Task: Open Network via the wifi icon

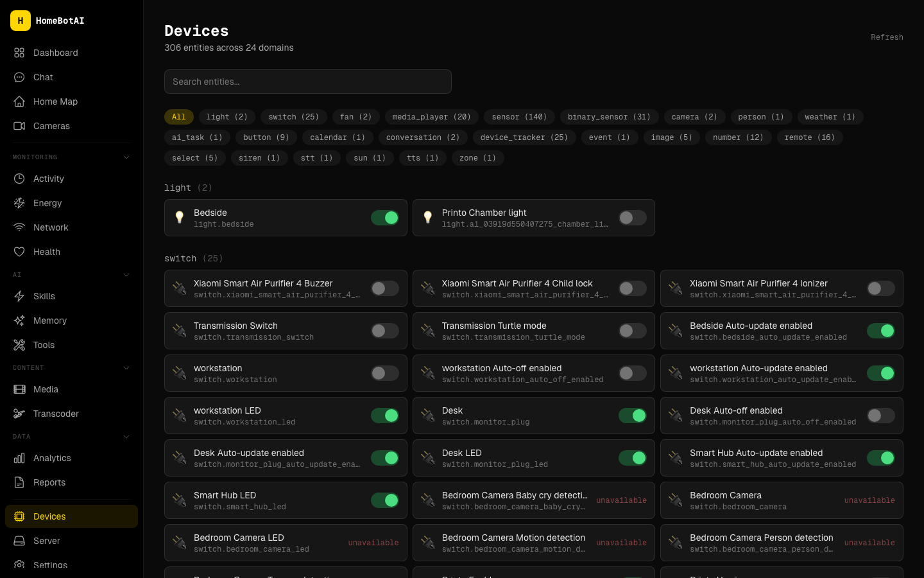Action: (19, 227)
